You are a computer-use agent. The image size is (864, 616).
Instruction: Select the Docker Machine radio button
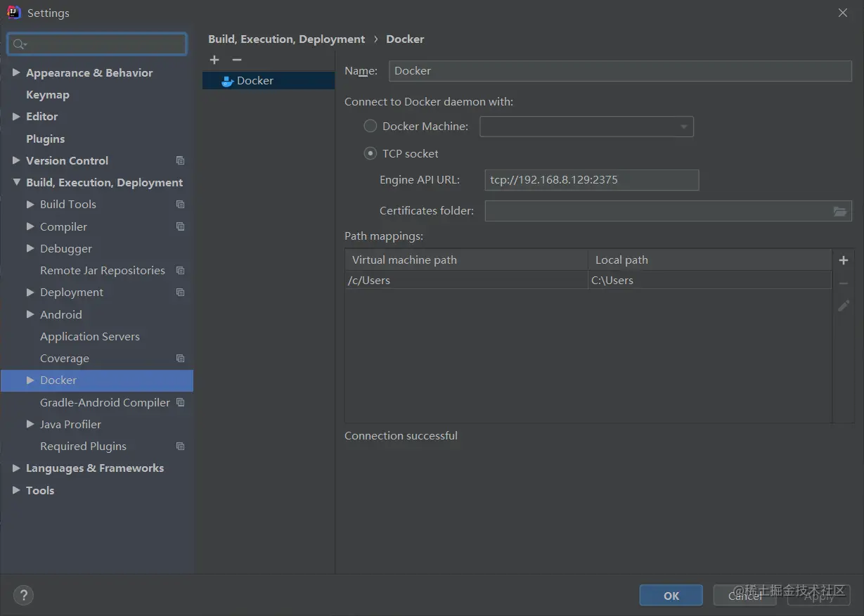(370, 127)
